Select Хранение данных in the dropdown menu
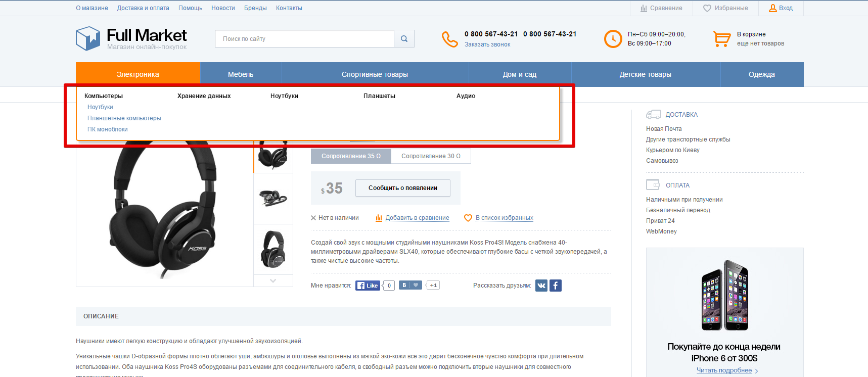The width and height of the screenshot is (868, 377). tap(204, 96)
